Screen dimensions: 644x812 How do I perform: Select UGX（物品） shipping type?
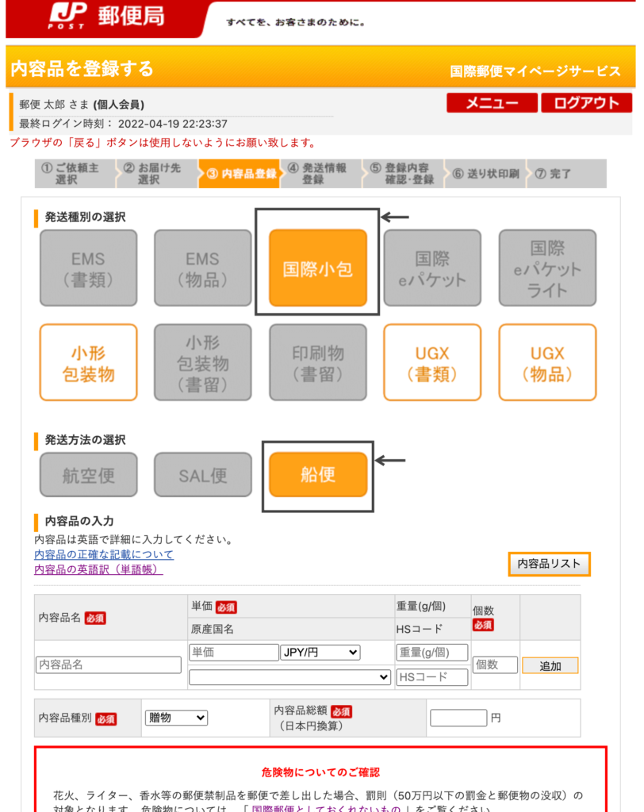[547, 362]
